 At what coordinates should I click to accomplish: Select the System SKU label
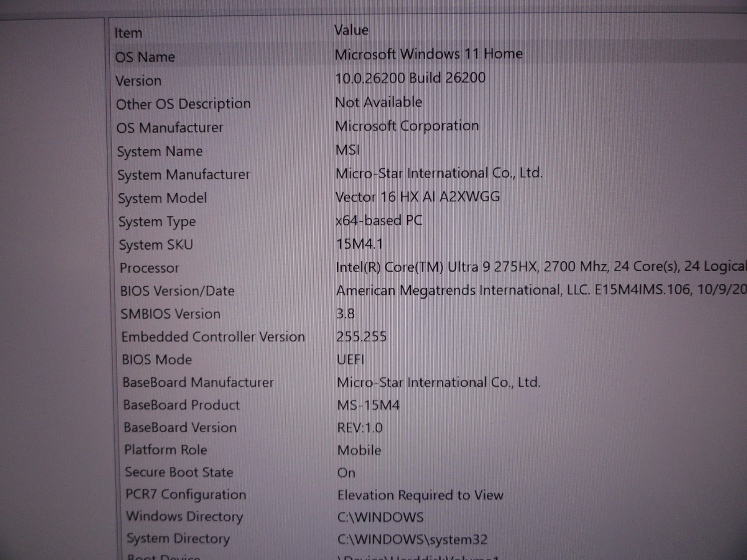[x=156, y=245]
